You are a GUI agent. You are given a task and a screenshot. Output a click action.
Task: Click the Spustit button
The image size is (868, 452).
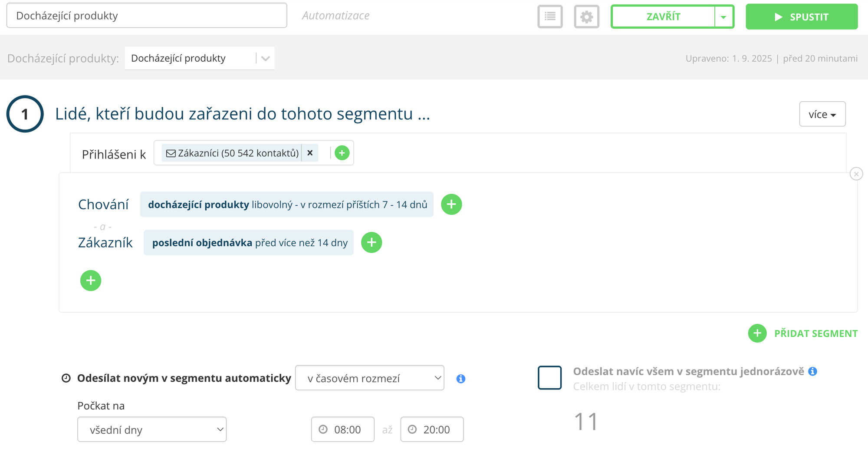pos(801,17)
